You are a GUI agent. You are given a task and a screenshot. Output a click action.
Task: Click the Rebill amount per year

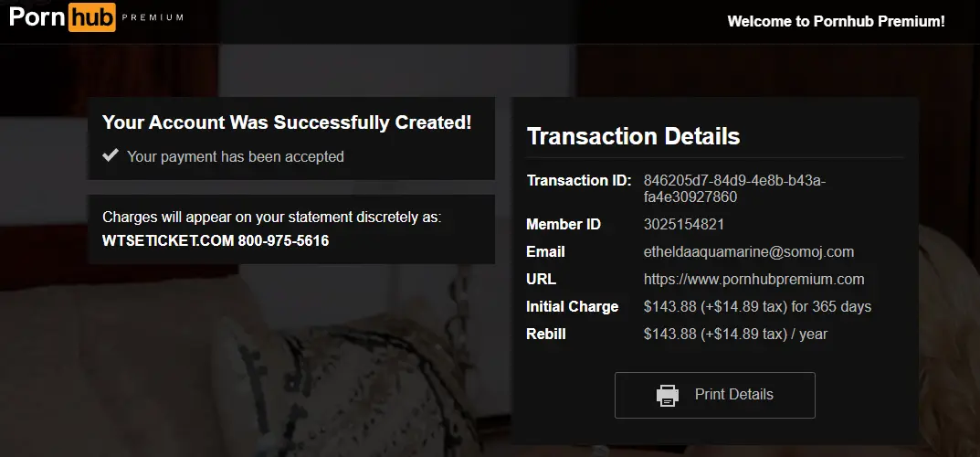coord(735,335)
